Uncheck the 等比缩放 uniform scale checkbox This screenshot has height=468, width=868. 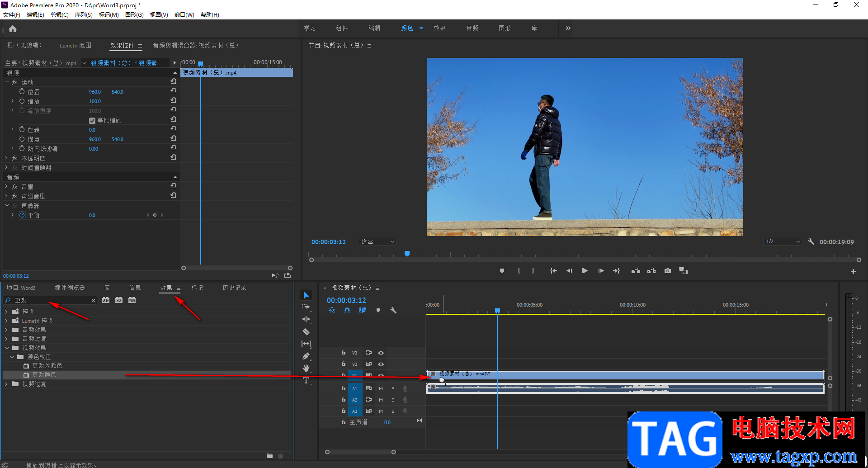pyautogui.click(x=92, y=121)
